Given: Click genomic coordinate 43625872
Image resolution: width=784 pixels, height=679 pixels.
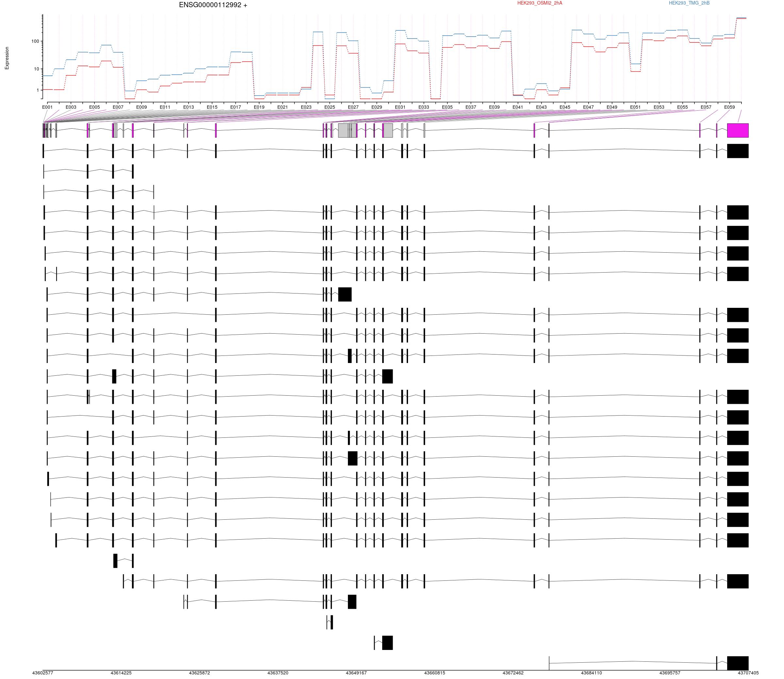Looking at the screenshot, I should [199, 673].
